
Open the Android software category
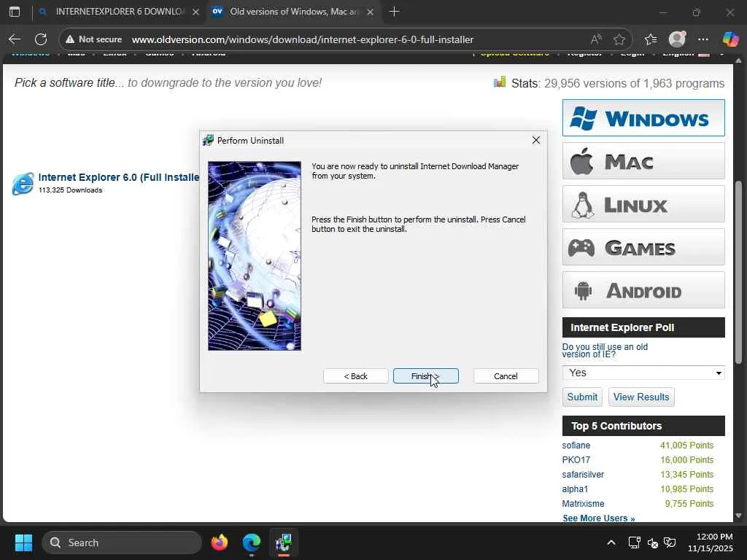pyautogui.click(x=643, y=290)
